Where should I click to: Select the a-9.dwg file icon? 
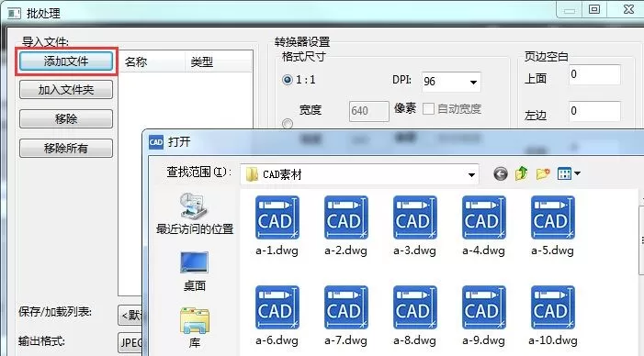click(484, 307)
